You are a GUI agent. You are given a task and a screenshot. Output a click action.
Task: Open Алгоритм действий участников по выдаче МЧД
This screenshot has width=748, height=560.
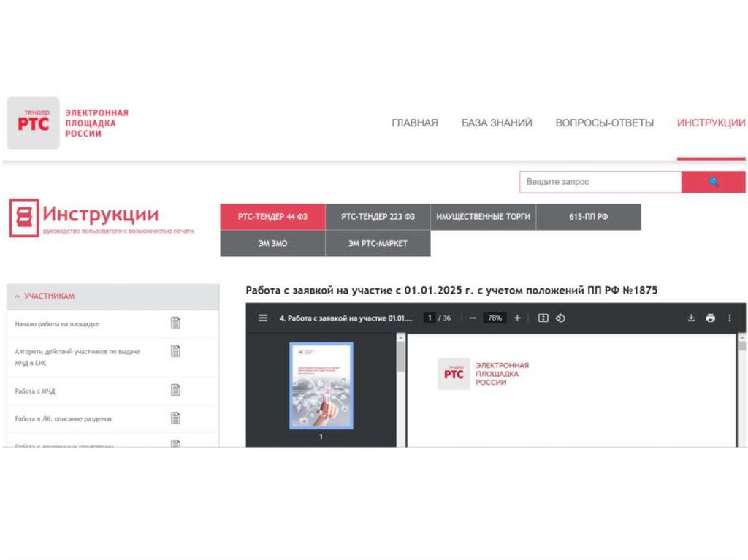77,357
